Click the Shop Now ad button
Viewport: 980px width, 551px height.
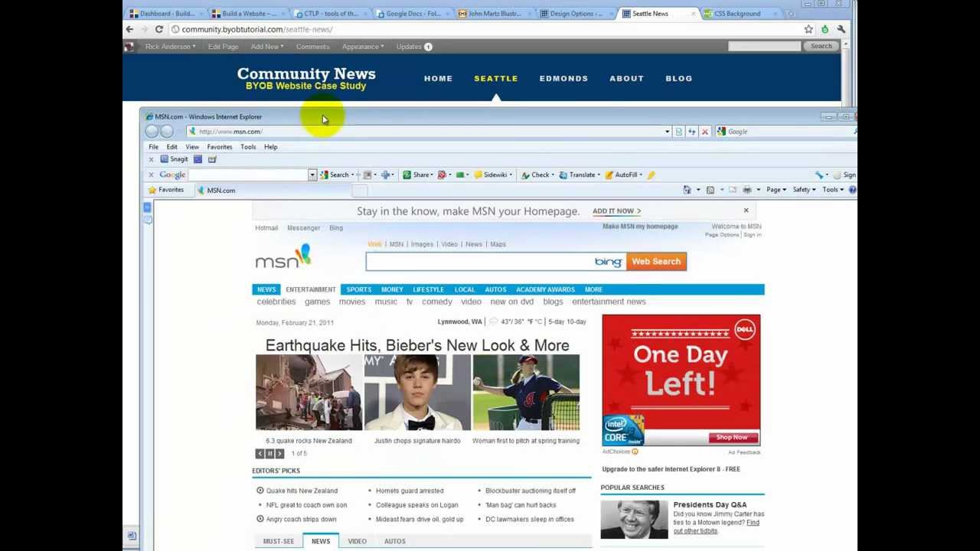pyautogui.click(x=733, y=438)
